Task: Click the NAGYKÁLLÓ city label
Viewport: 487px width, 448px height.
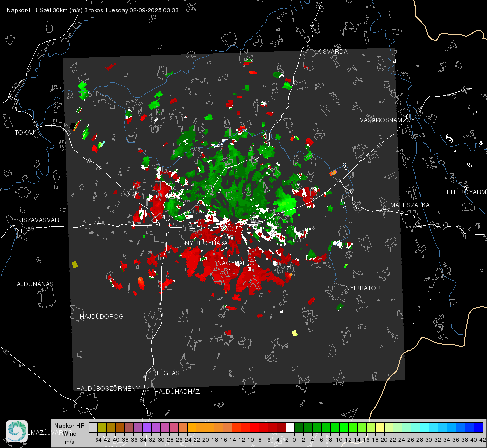Action: [236, 263]
